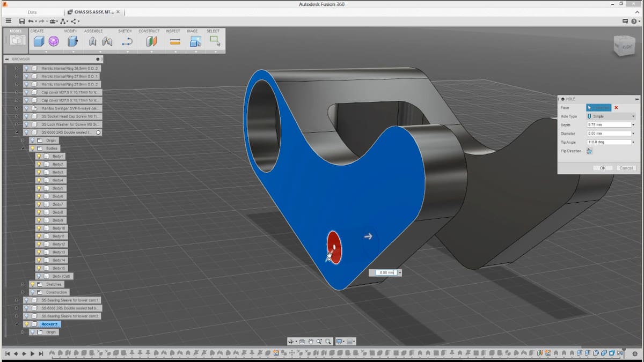The image size is (644, 362).
Task: Click the Diameter input field
Action: pos(609,134)
